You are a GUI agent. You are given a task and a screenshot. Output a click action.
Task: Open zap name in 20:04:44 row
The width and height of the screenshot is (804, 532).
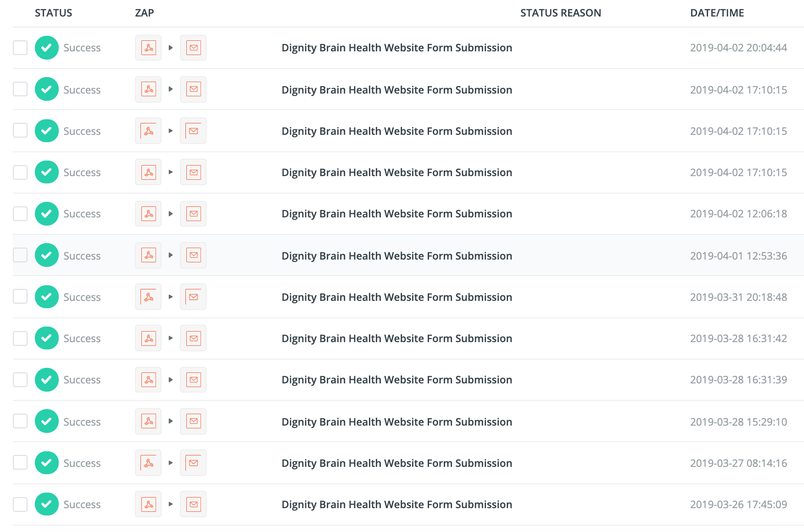(x=397, y=48)
